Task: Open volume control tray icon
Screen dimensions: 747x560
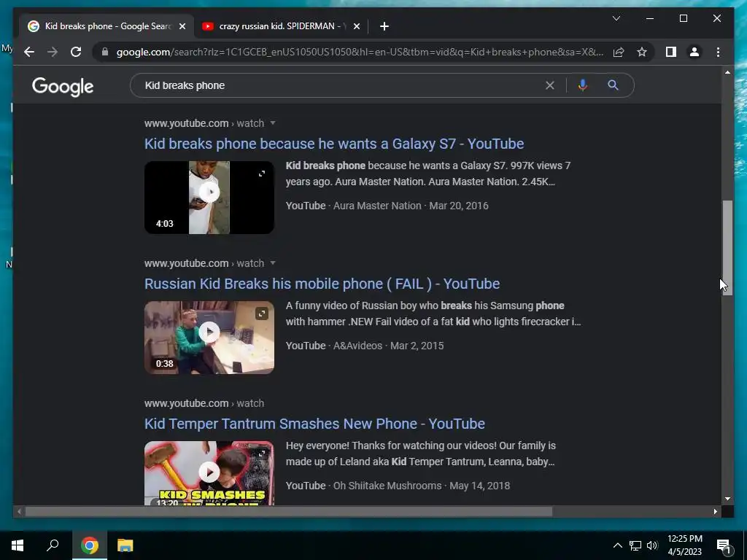Action: (652, 545)
